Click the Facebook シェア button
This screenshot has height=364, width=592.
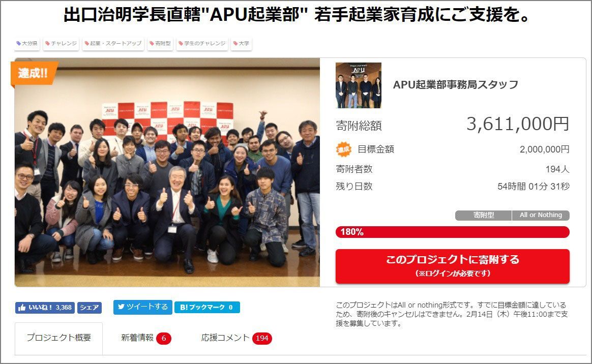(90, 308)
